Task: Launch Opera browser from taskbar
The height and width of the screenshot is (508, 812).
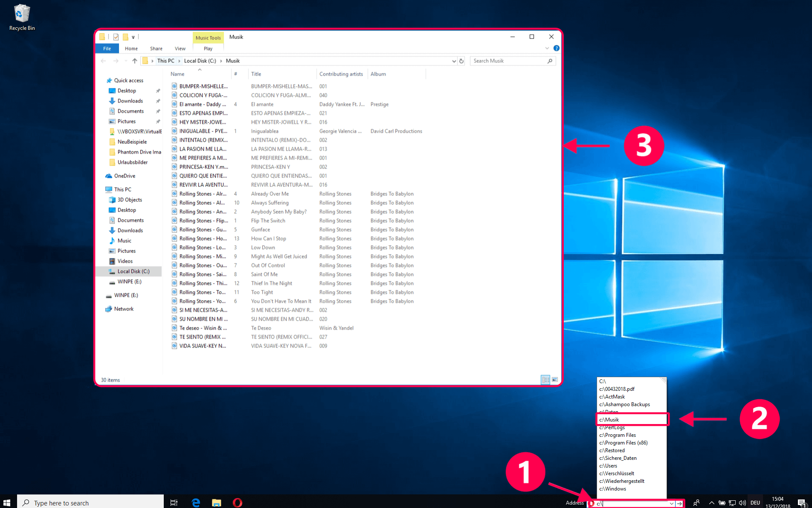Action: coord(238,503)
